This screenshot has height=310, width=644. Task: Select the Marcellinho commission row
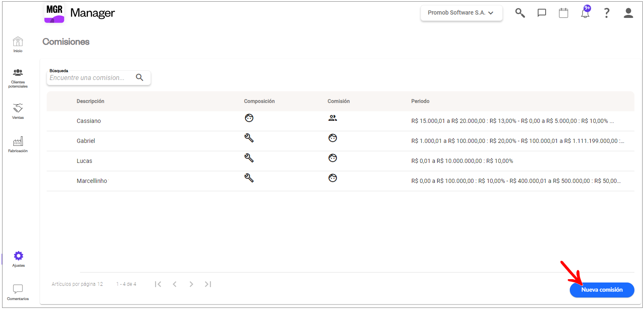341,181
